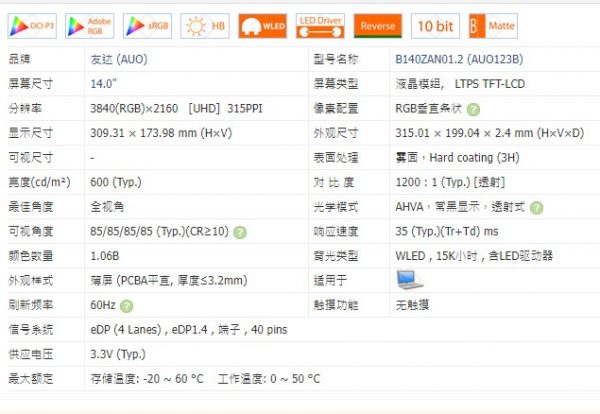This screenshot has width=600, height=414.
Task: Click the orange WLED backlight badge
Action: coord(262,26)
